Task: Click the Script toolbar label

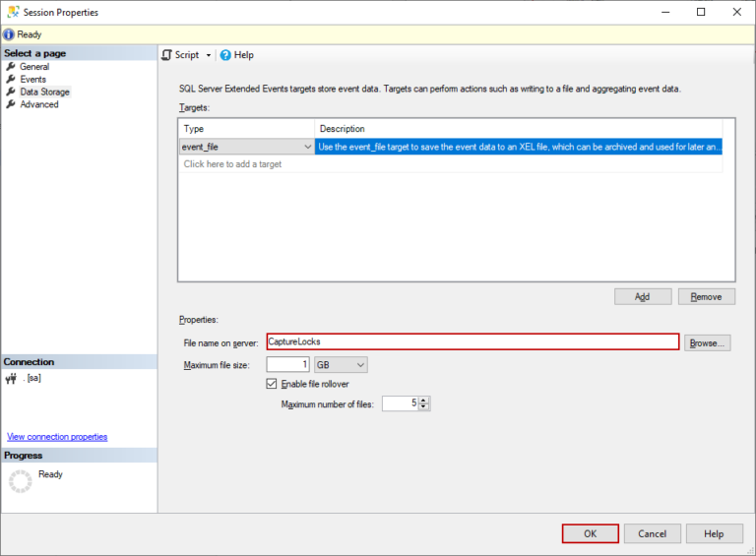Action: coord(187,55)
